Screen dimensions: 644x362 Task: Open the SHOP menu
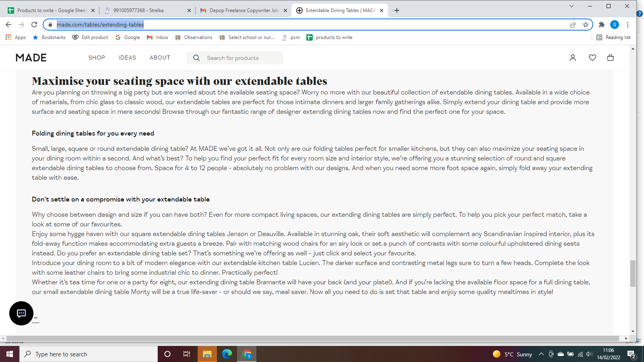97,58
